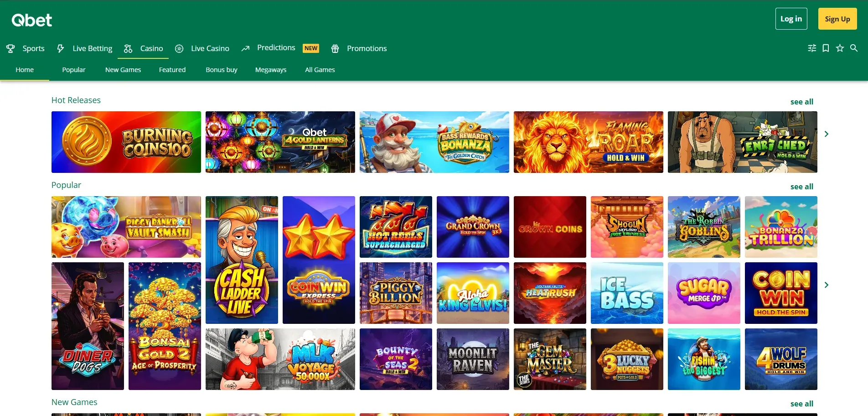868x416 pixels.
Task: Switch to the All Games tab
Action: click(x=320, y=70)
